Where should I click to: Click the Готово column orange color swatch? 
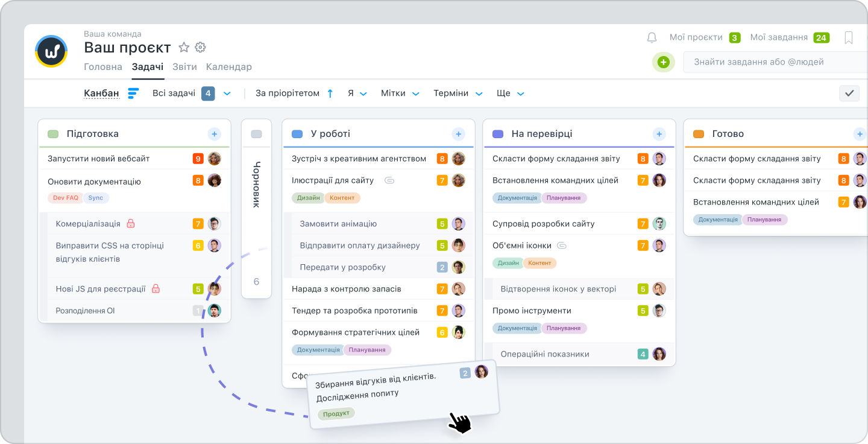pos(699,134)
